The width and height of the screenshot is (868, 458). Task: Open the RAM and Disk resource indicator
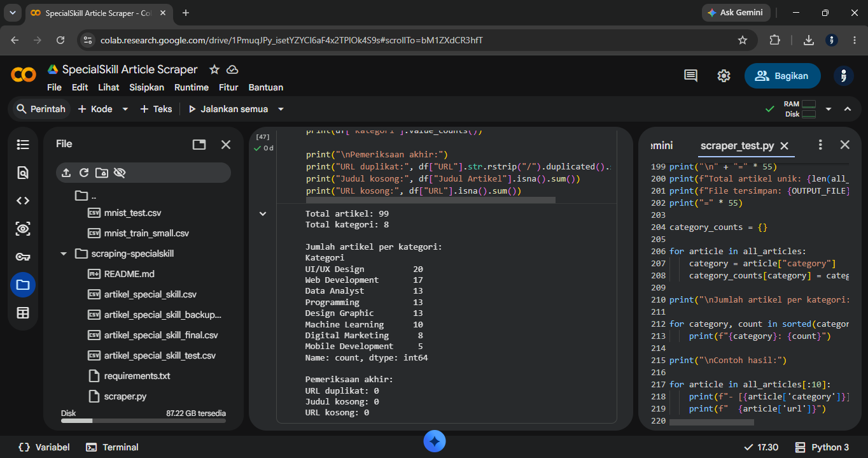pos(800,109)
